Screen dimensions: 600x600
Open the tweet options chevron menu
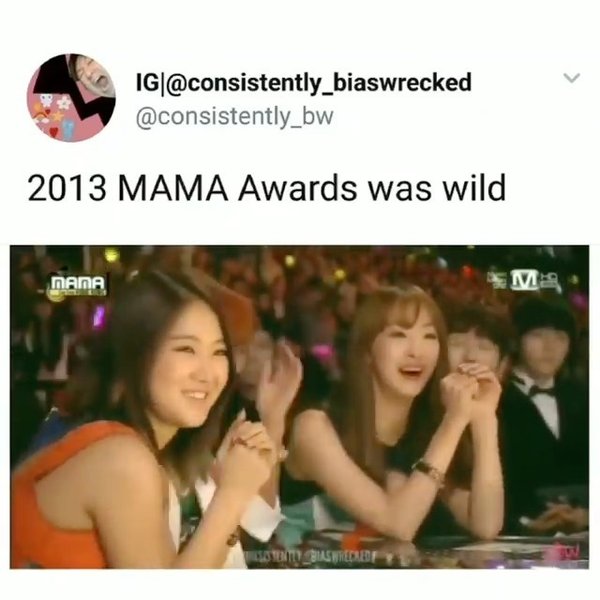572,78
